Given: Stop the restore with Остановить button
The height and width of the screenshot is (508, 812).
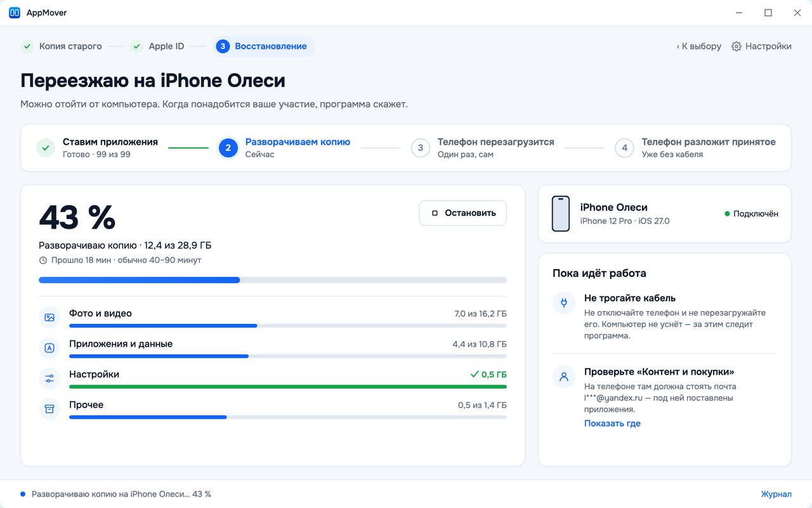Looking at the screenshot, I should [x=463, y=213].
